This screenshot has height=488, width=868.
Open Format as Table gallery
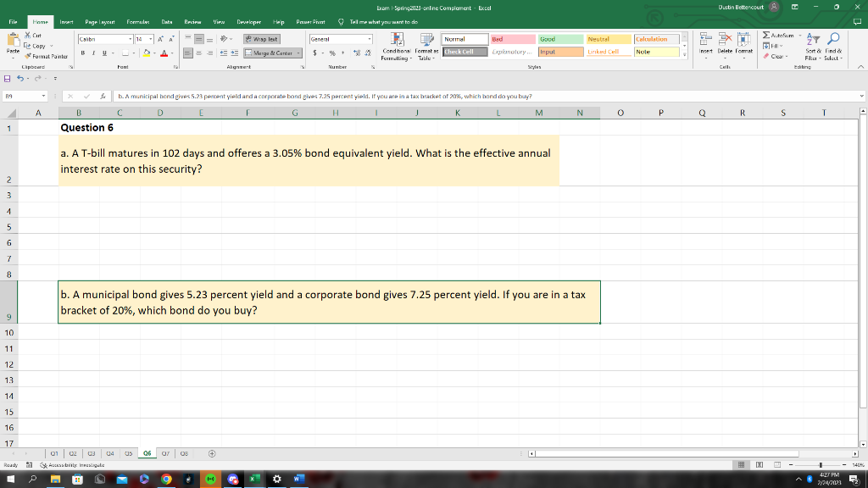426,47
